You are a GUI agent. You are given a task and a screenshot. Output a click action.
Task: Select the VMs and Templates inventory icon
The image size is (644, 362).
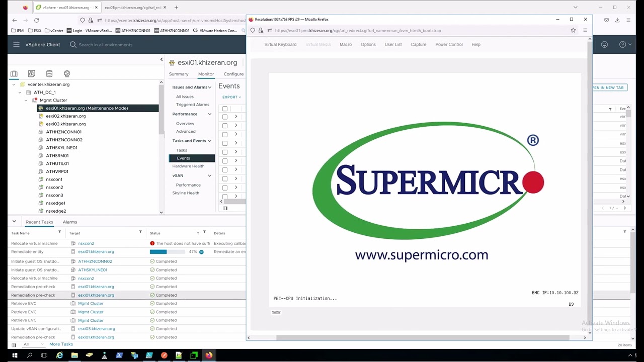(32, 73)
